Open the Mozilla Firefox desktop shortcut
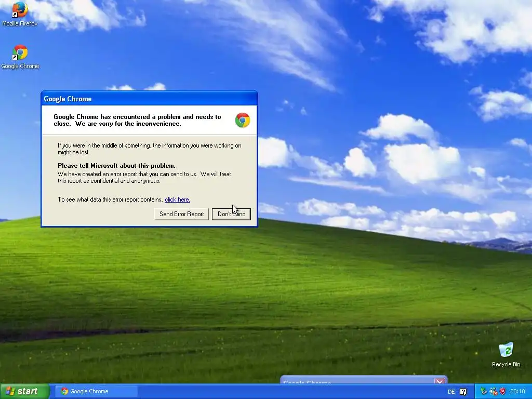The image size is (532, 399). 20,14
